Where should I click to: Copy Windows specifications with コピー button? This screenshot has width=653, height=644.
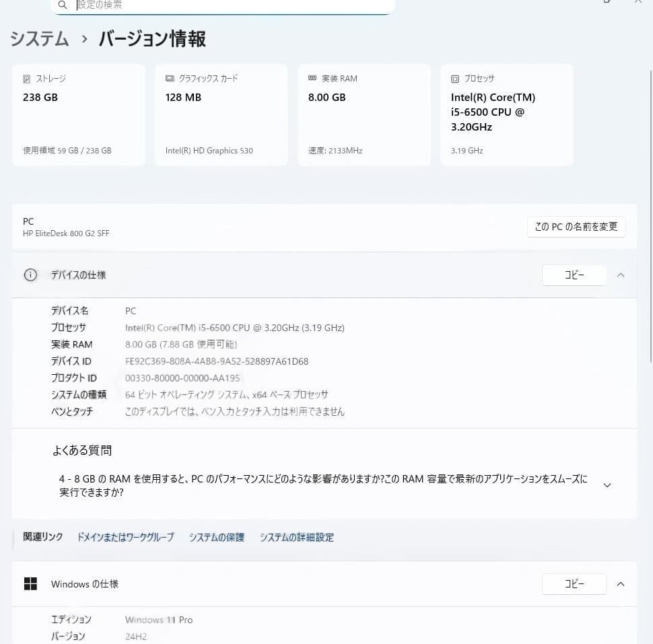pos(574,584)
